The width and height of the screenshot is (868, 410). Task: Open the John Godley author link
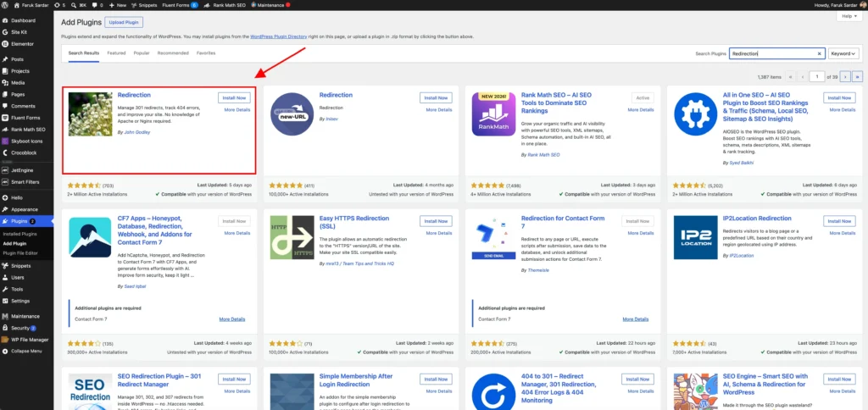tap(136, 133)
